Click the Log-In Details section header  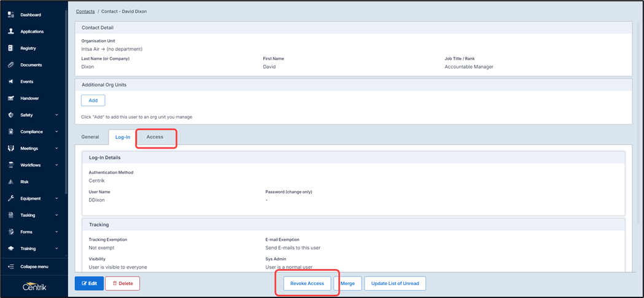pyautogui.click(x=354, y=157)
